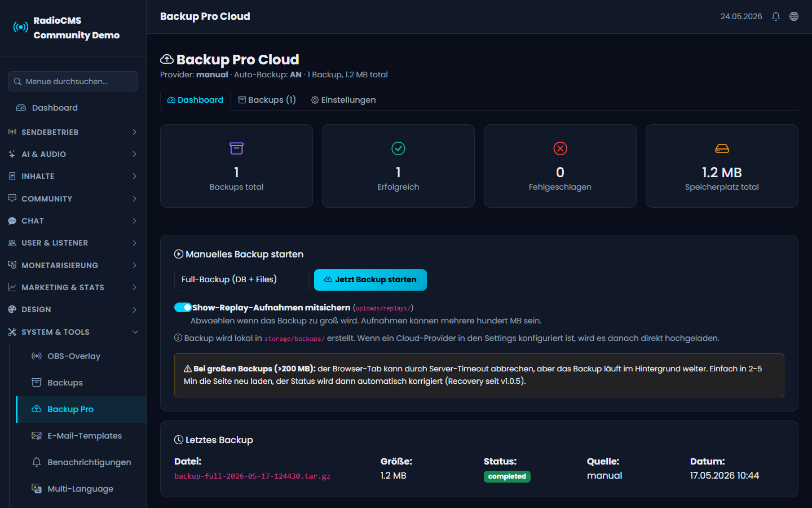
Task: Focus the Menue durchsuchen search field
Action: (x=73, y=81)
